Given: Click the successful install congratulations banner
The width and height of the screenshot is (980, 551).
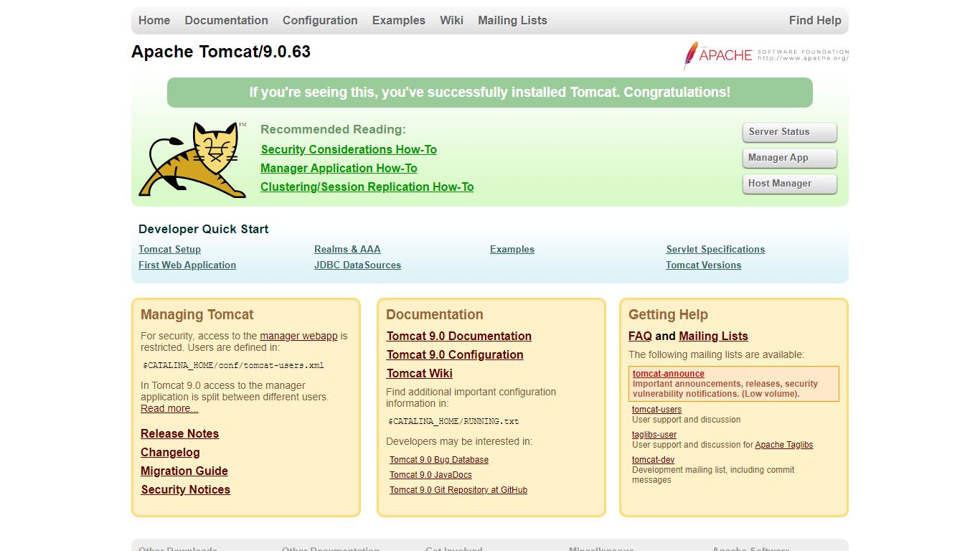Looking at the screenshot, I should pyautogui.click(x=490, y=93).
